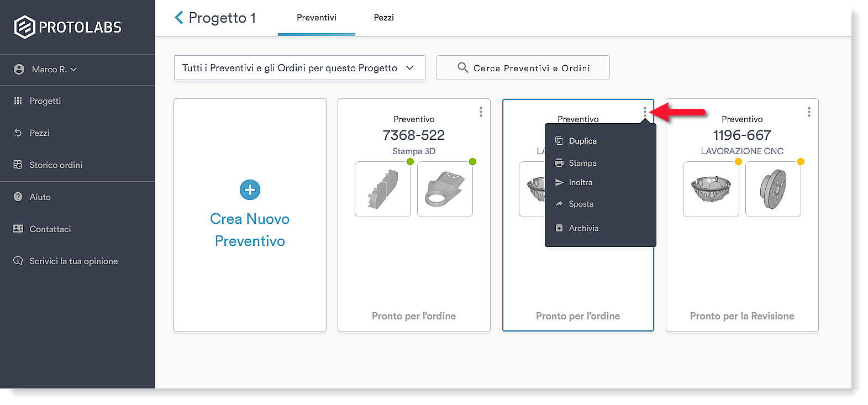Click Crea Nuovo Preventivo
868x405 pixels.
pos(250,230)
